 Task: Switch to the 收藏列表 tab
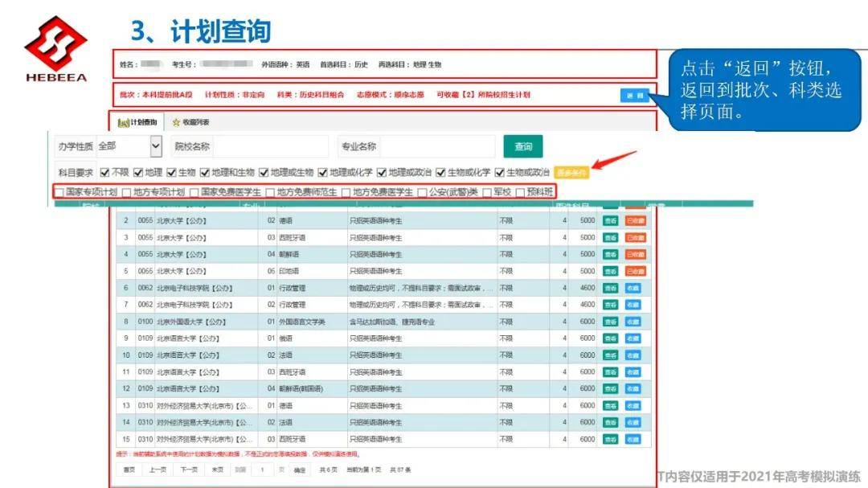point(190,122)
